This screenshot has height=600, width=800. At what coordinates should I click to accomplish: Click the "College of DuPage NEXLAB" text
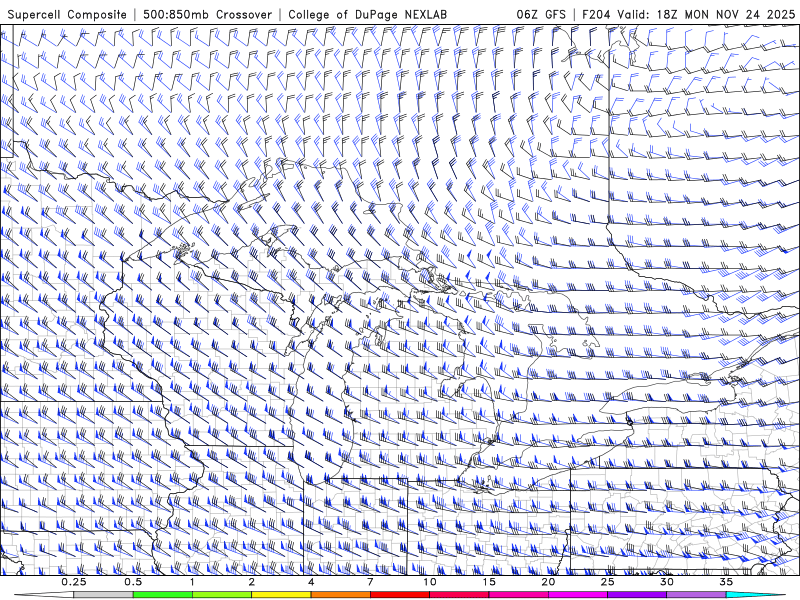(x=367, y=14)
